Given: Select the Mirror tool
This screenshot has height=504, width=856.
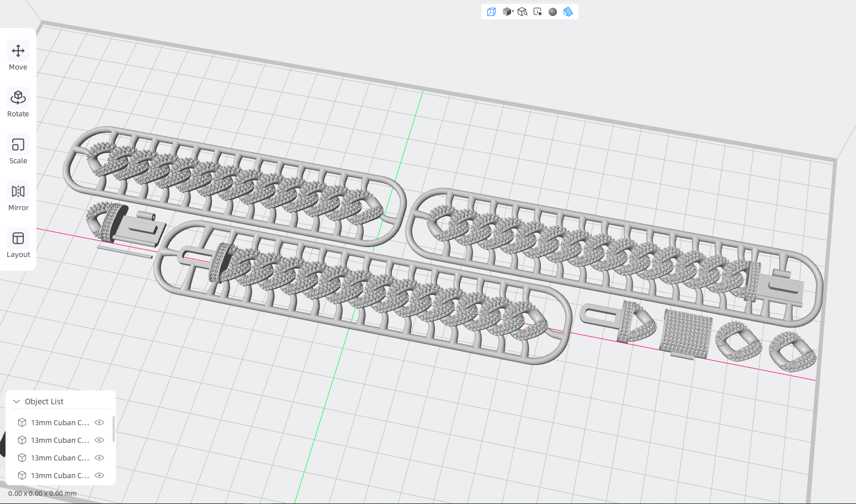Looking at the screenshot, I should pos(18,197).
